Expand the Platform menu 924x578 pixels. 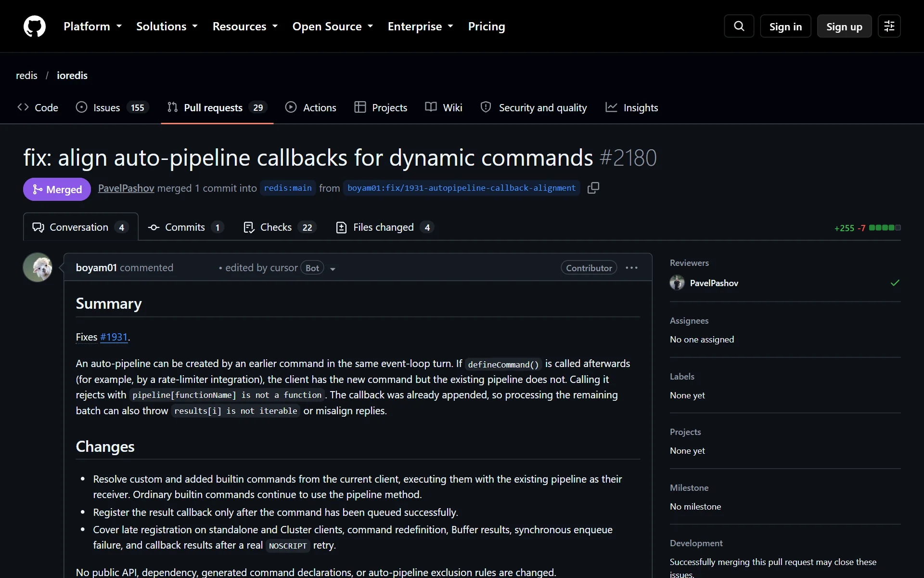pos(92,26)
